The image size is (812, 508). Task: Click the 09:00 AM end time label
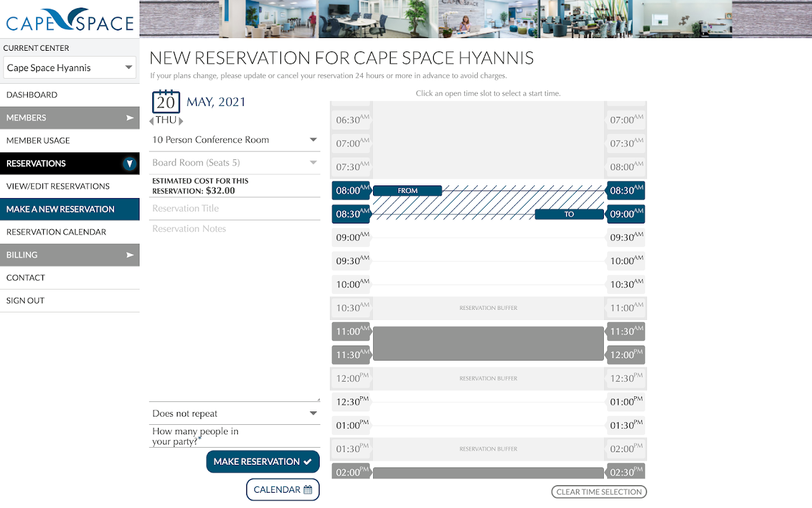[x=625, y=214]
